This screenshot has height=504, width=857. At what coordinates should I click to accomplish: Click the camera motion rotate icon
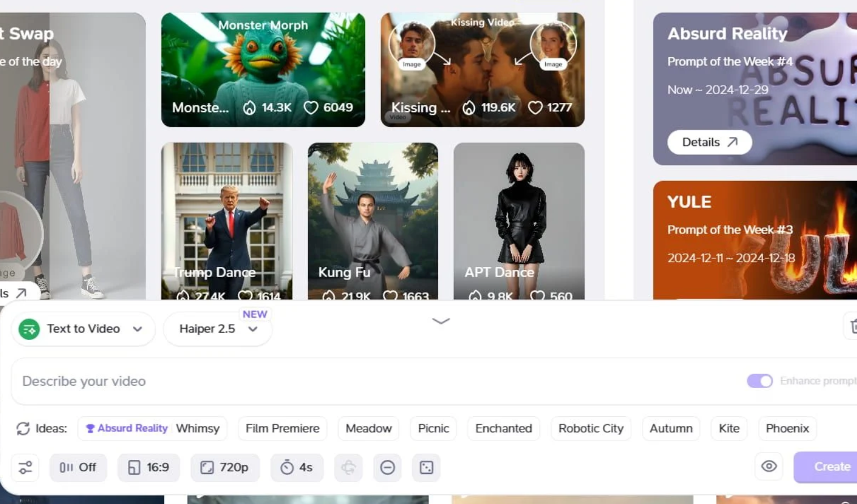tap(348, 467)
